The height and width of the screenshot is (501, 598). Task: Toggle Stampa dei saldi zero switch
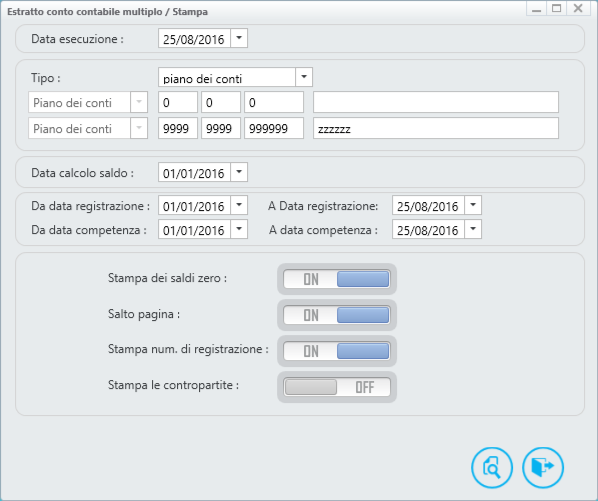pos(337,279)
